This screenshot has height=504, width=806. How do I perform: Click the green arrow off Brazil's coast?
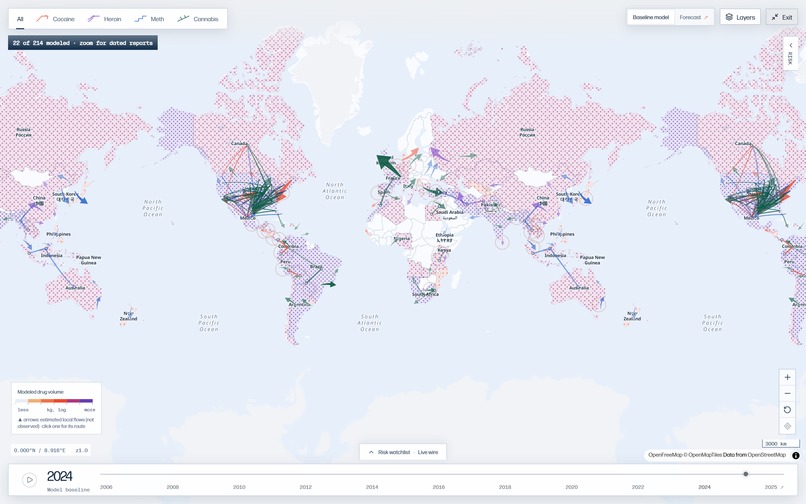point(328,284)
